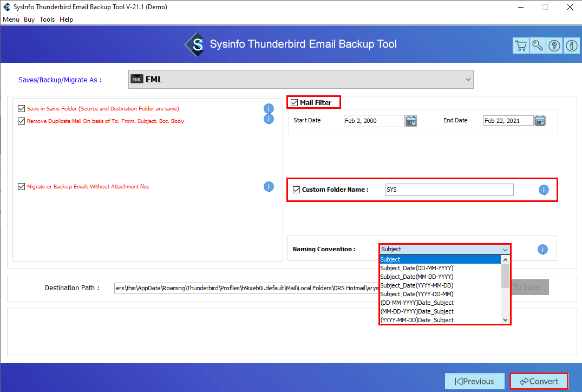The width and height of the screenshot is (582, 392).
Task: Click the End Date field
Action: (x=508, y=121)
